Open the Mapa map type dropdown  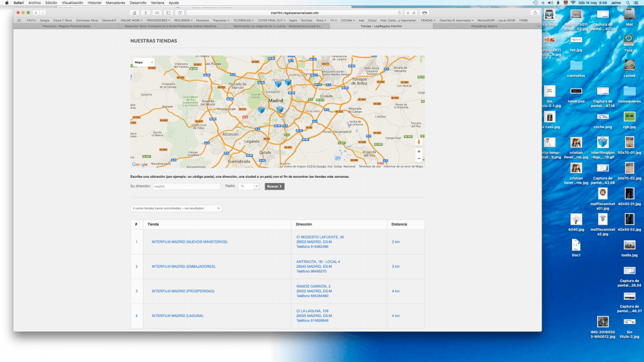click(143, 63)
